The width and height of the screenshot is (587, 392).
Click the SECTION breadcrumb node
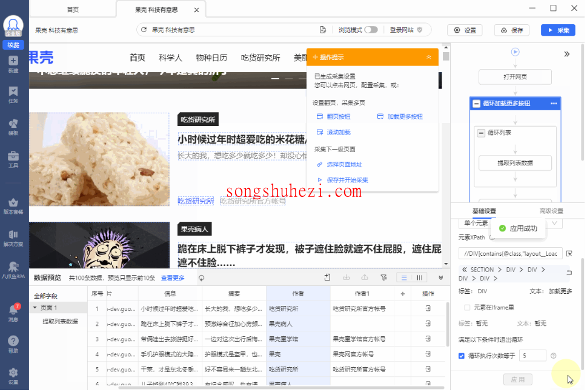tap(483, 270)
